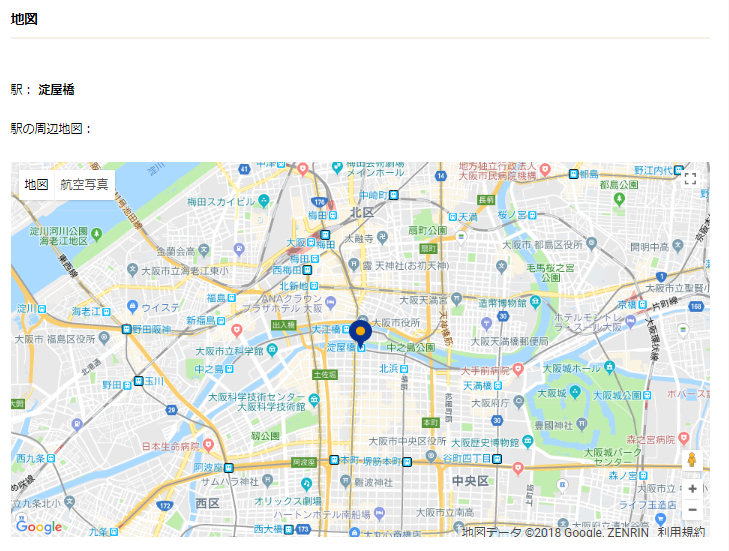The width and height of the screenshot is (729, 551).
Task: Click the Street View pegman icon
Action: pos(692,460)
